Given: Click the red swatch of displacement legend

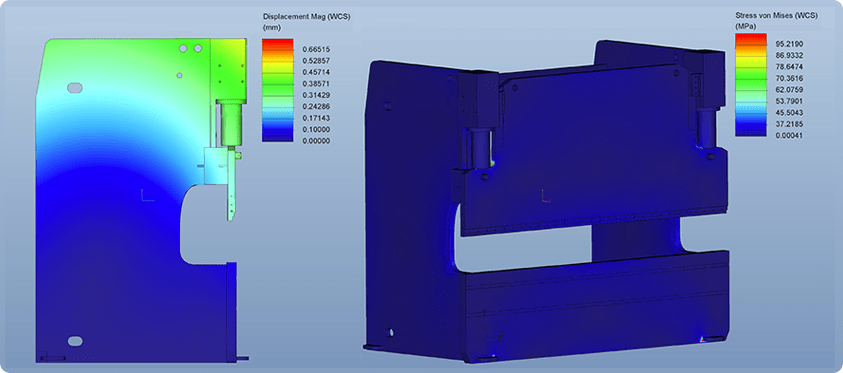Looking at the screenshot, I should pos(277,44).
